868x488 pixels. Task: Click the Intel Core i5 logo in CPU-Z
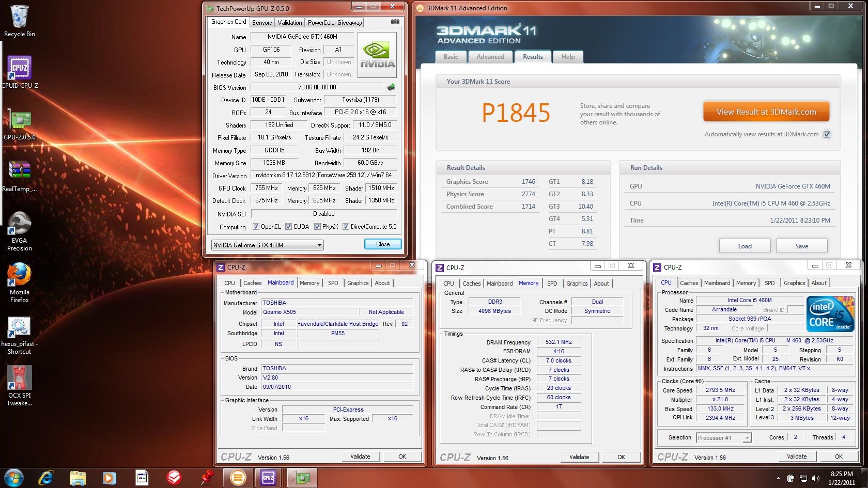point(830,314)
